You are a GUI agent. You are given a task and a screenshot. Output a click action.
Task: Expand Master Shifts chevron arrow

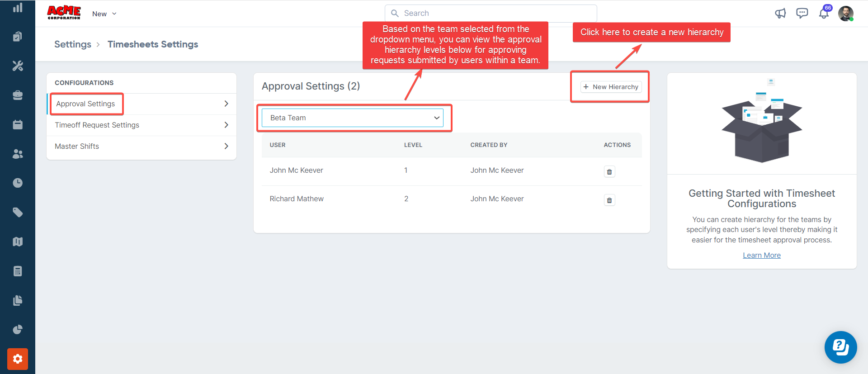[x=226, y=146]
